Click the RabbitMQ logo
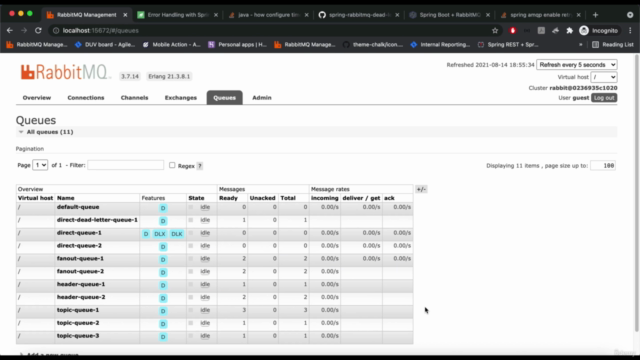Viewport: 640px width, 360px height. pyautogui.click(x=65, y=72)
